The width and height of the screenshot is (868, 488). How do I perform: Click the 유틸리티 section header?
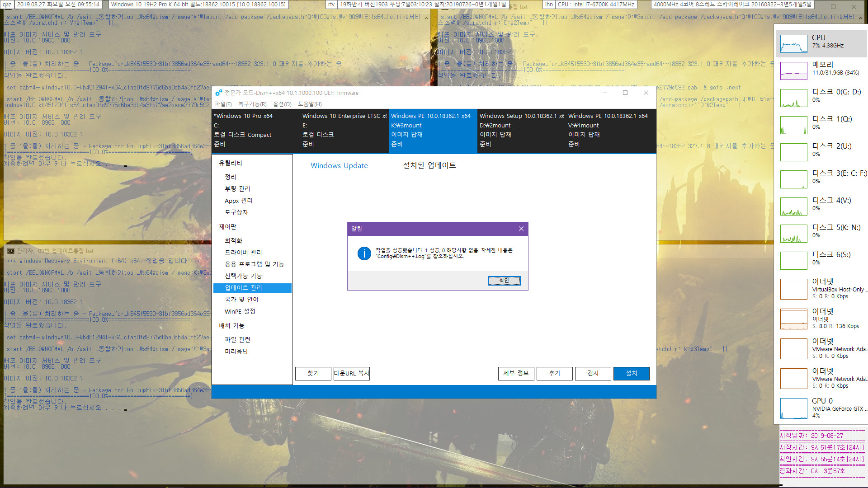(231, 163)
